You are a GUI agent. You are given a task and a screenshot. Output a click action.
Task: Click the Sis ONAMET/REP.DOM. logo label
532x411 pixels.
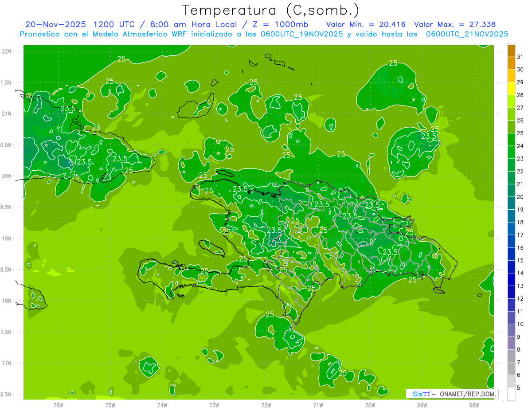[x=452, y=394]
